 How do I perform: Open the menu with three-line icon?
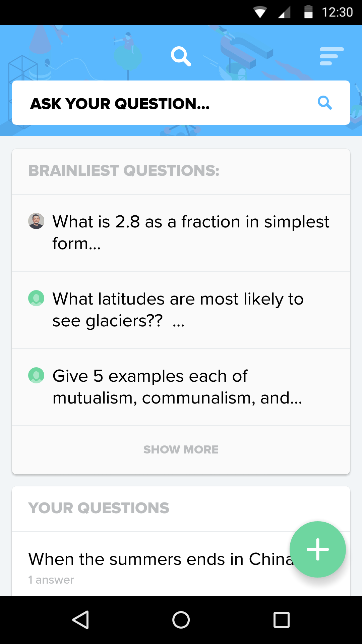click(331, 56)
